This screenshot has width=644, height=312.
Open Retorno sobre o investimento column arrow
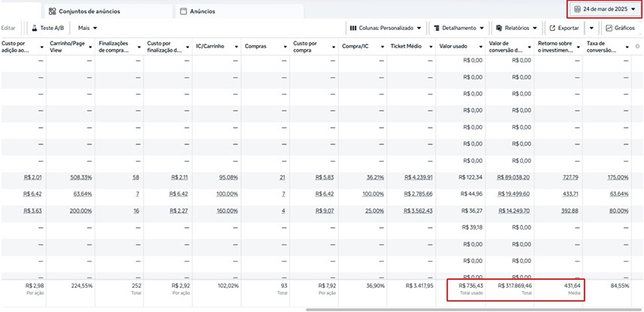[x=578, y=47]
